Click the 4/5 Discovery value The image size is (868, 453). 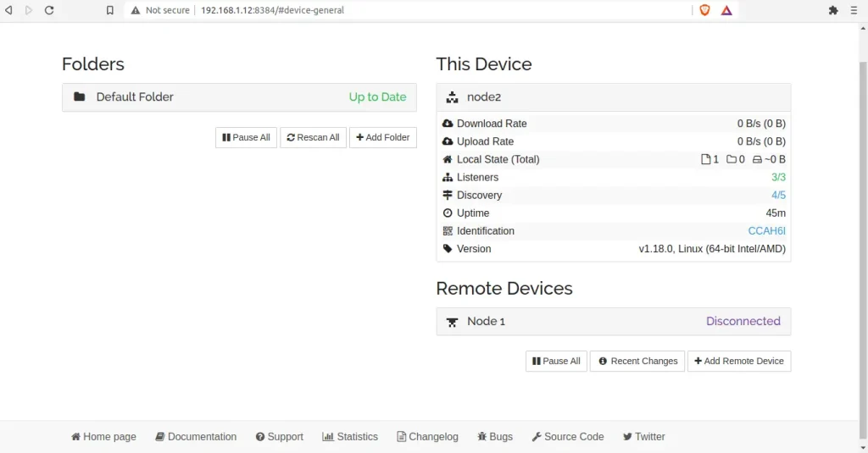[778, 195]
